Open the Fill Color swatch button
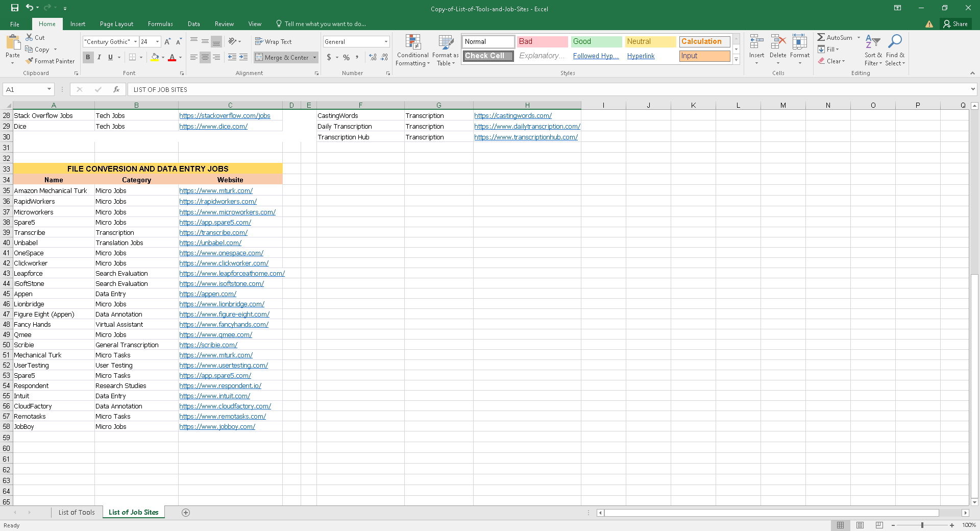The width and height of the screenshot is (980, 531). [155, 57]
